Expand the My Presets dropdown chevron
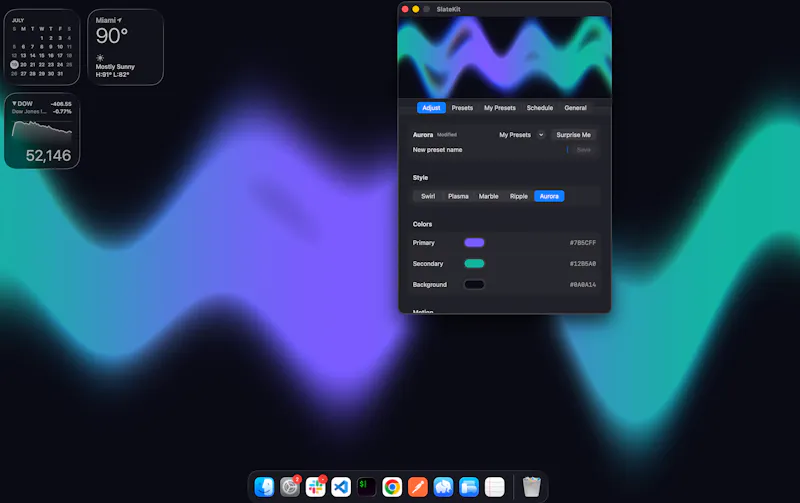The height and width of the screenshot is (503, 800). point(541,135)
